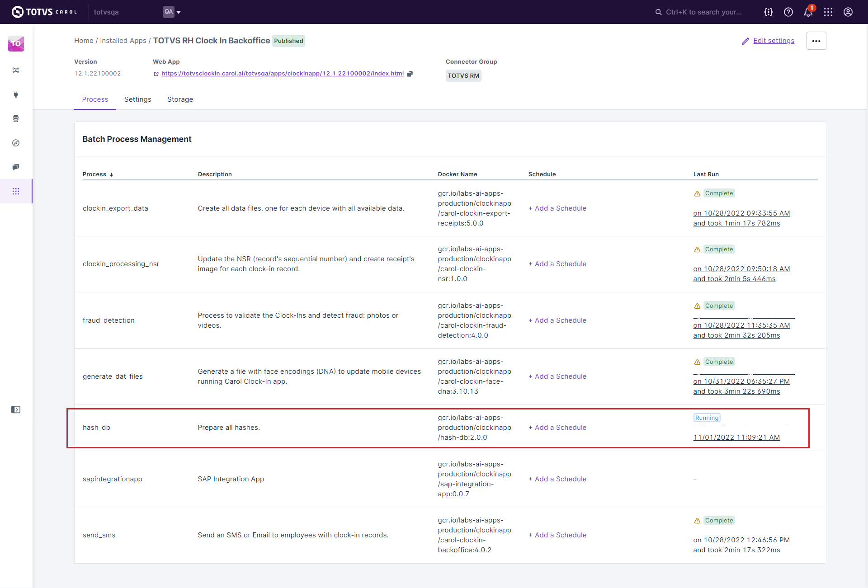Viewport: 868px width, 588px height.
Task: Expand the sidebar with the panel toggle icon
Action: point(16,409)
